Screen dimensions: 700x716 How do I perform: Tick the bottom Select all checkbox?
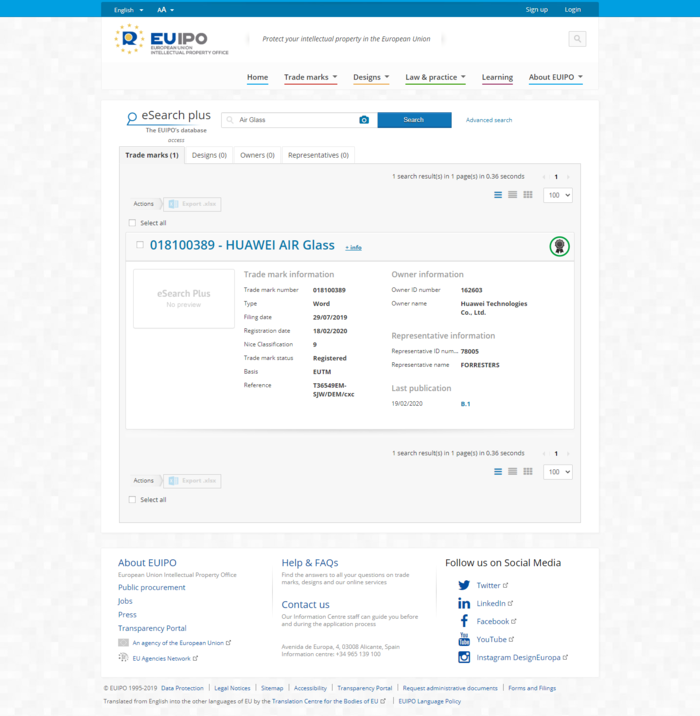[132, 500]
